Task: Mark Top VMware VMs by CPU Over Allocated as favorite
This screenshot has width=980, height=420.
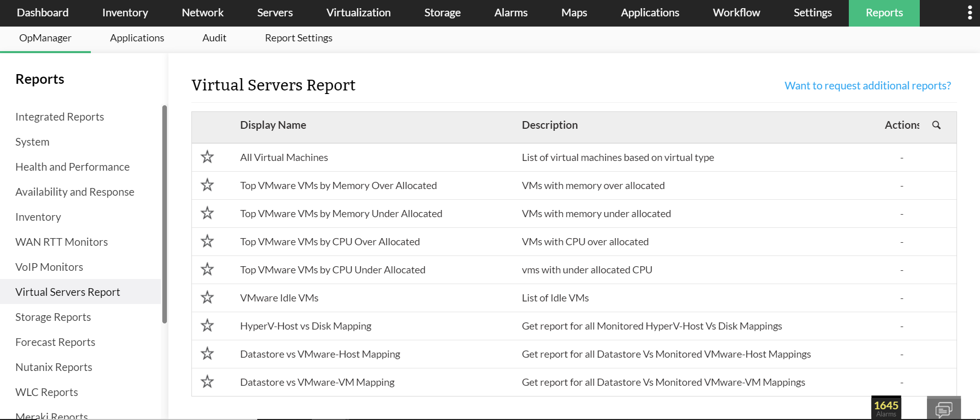Action: click(207, 241)
